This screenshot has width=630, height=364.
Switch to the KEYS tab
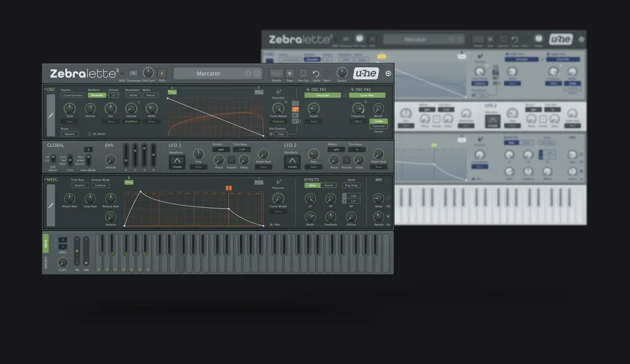(45, 243)
